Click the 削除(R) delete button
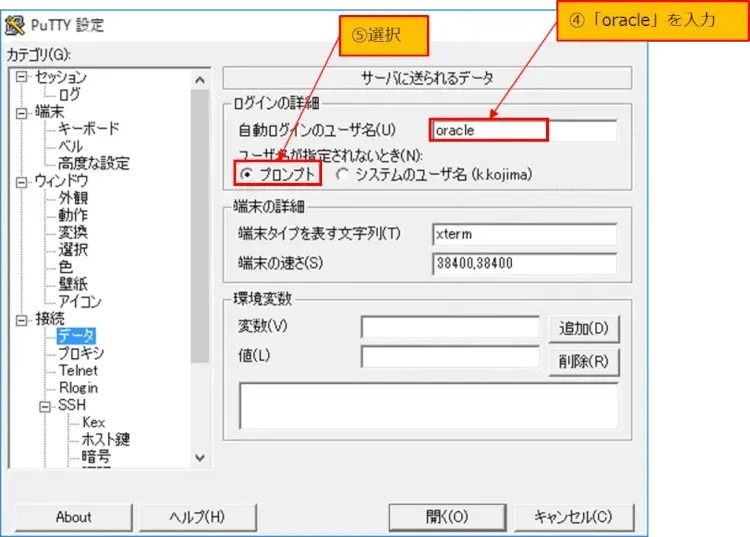Viewport: 750px width, 537px height. point(583,361)
